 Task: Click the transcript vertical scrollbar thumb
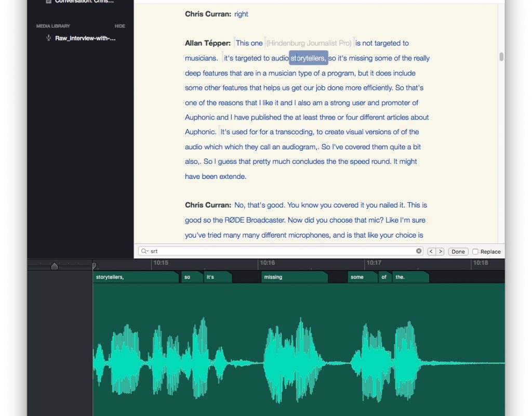pyautogui.click(x=501, y=57)
